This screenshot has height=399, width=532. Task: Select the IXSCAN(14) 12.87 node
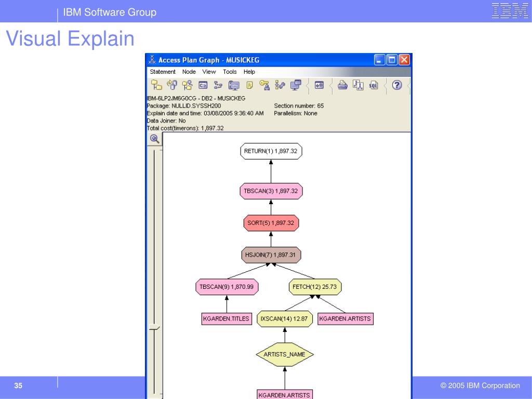coord(284,319)
